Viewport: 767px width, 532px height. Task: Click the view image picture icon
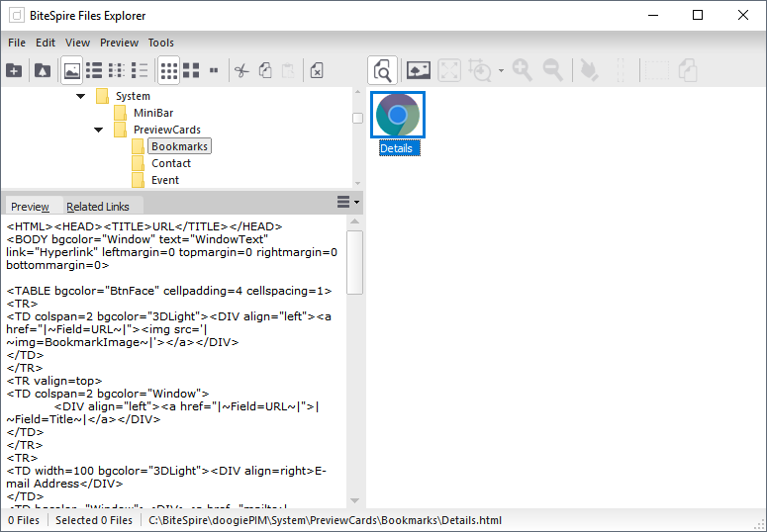(x=419, y=71)
